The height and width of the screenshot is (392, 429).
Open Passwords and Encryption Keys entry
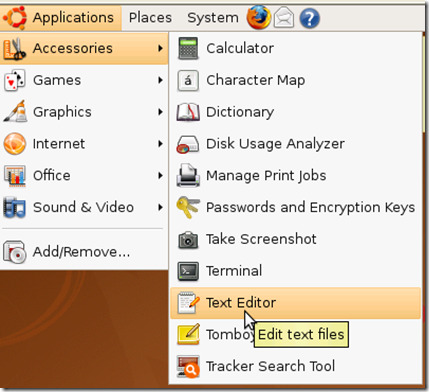tap(295, 207)
